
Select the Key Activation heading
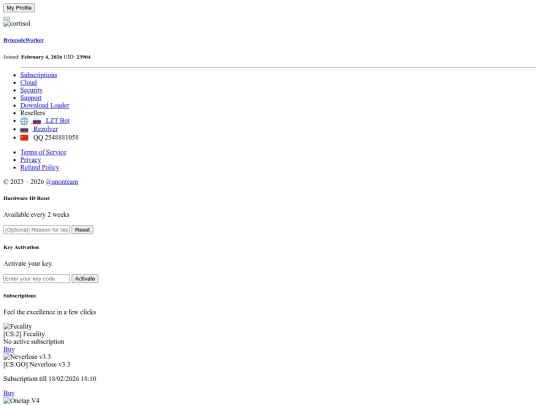[x=21, y=247]
